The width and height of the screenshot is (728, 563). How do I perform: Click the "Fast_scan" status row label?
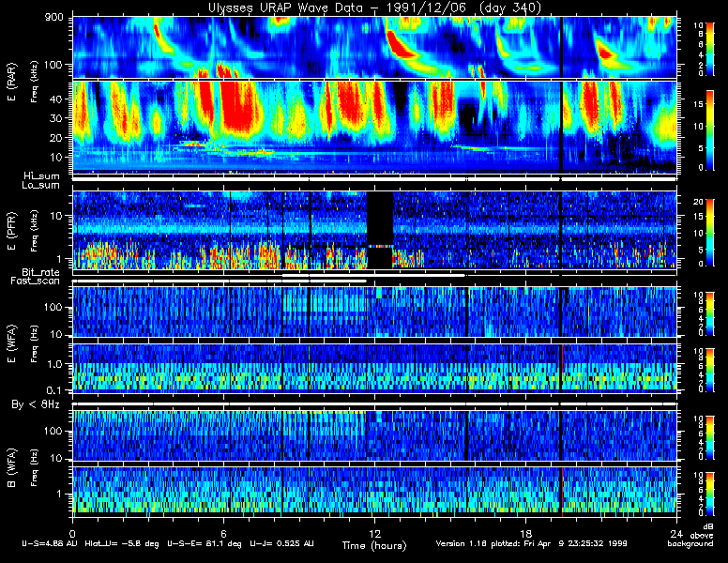[x=36, y=281]
